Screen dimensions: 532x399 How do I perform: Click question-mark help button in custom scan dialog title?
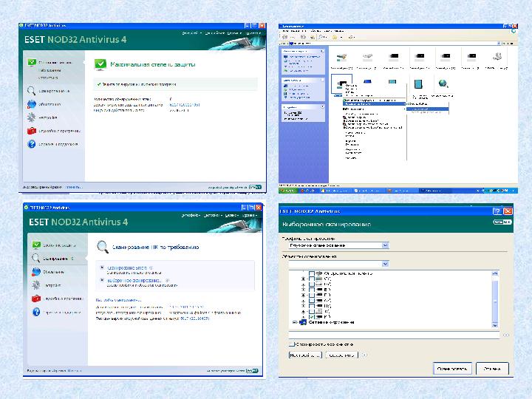[497, 211]
